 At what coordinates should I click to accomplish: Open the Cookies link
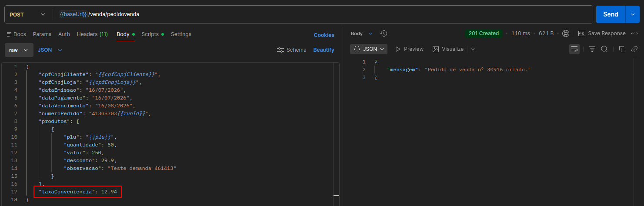324,35
